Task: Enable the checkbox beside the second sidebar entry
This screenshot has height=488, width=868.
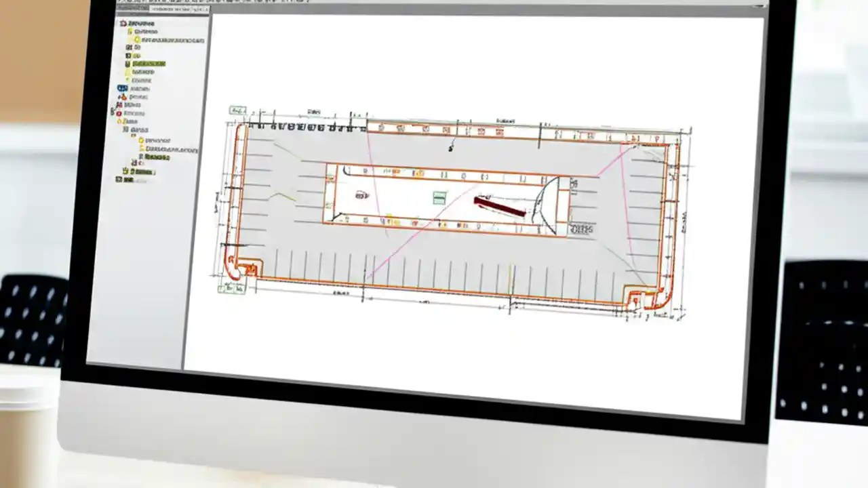Action: [x=130, y=32]
